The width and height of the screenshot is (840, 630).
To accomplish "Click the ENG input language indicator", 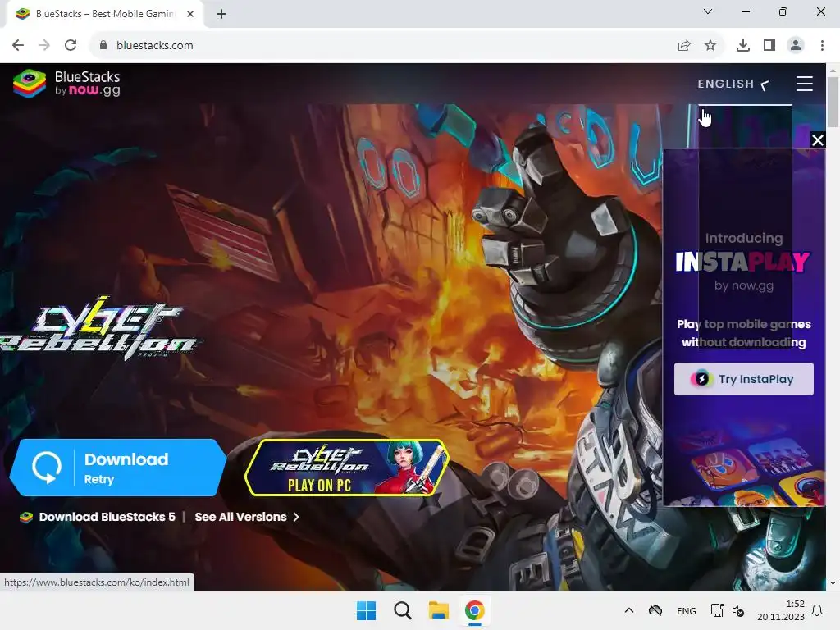I will point(687,611).
